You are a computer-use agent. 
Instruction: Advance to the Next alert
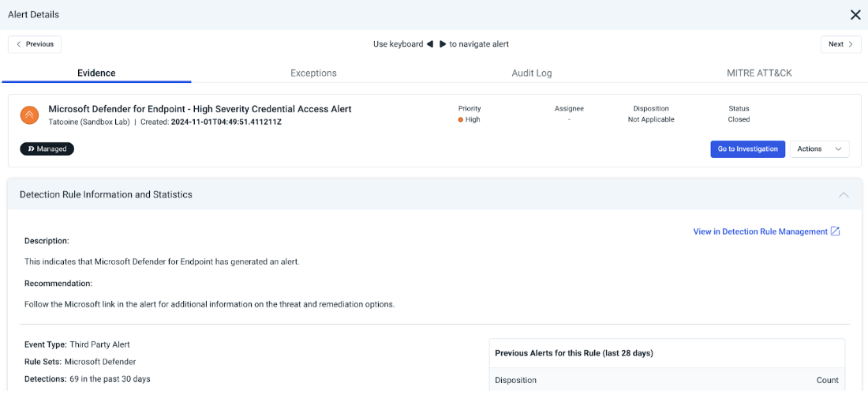[x=840, y=44]
